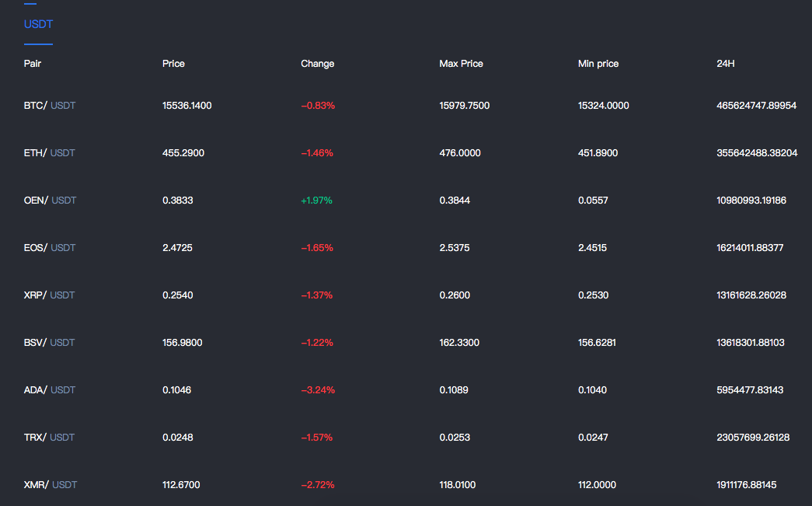Click ADA 24H volume 5954477.83143
The image size is (812, 506).
(x=750, y=390)
